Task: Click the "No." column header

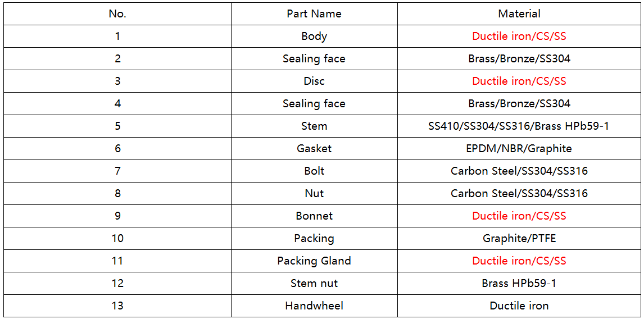Action: click(x=117, y=14)
